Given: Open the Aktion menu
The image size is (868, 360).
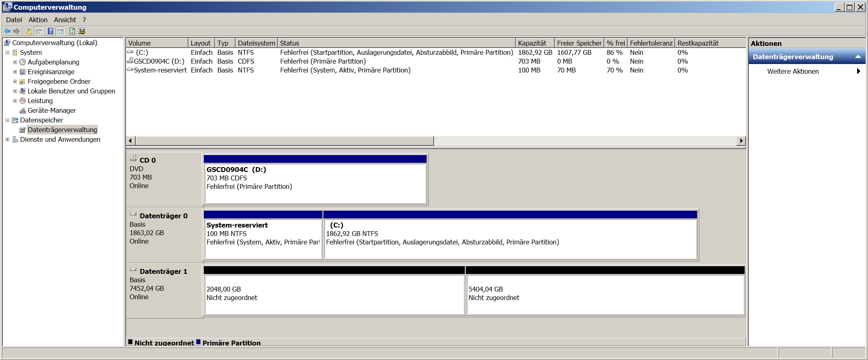Looking at the screenshot, I should (38, 20).
